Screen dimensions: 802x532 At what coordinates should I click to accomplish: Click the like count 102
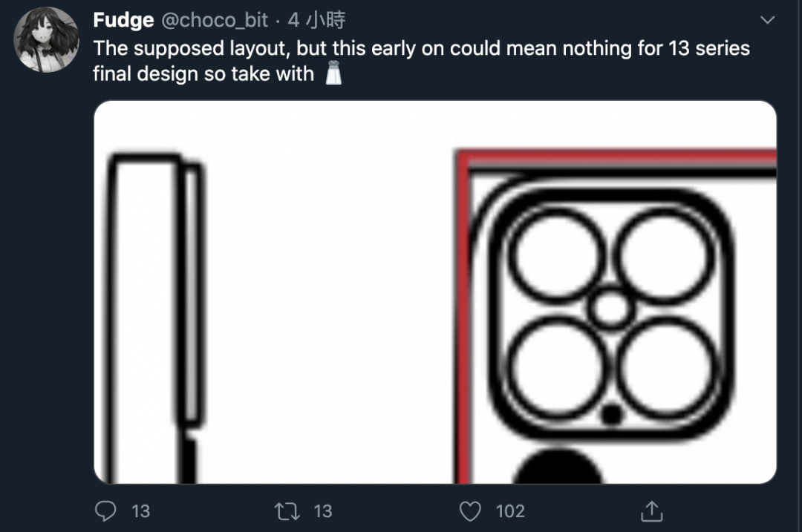(509, 510)
